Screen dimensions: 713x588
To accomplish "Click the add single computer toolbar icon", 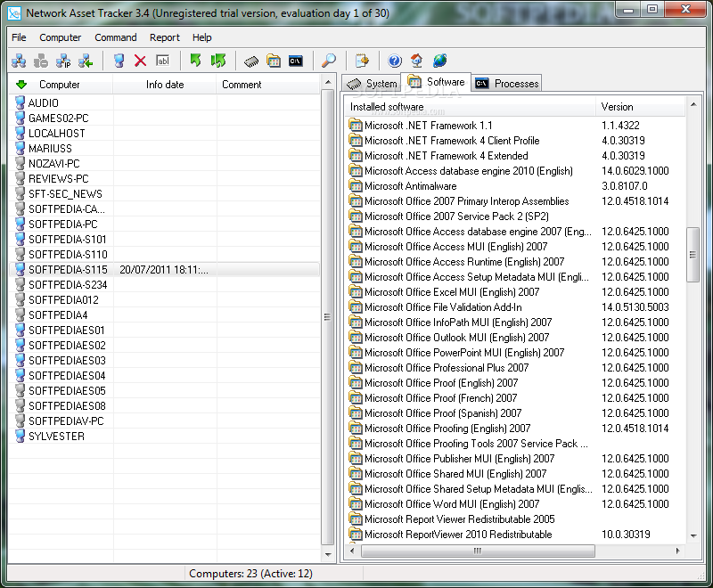I will (x=119, y=61).
